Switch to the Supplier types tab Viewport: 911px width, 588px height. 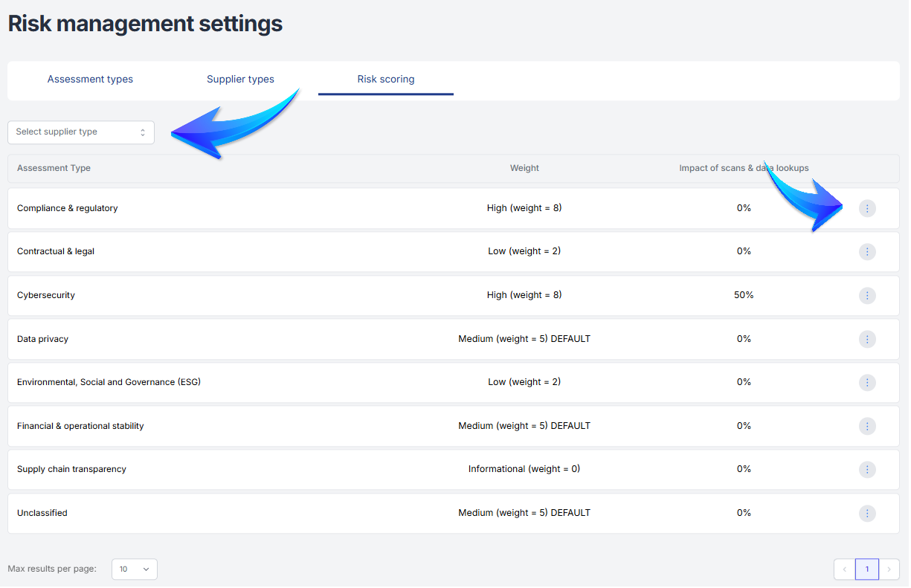tap(240, 80)
